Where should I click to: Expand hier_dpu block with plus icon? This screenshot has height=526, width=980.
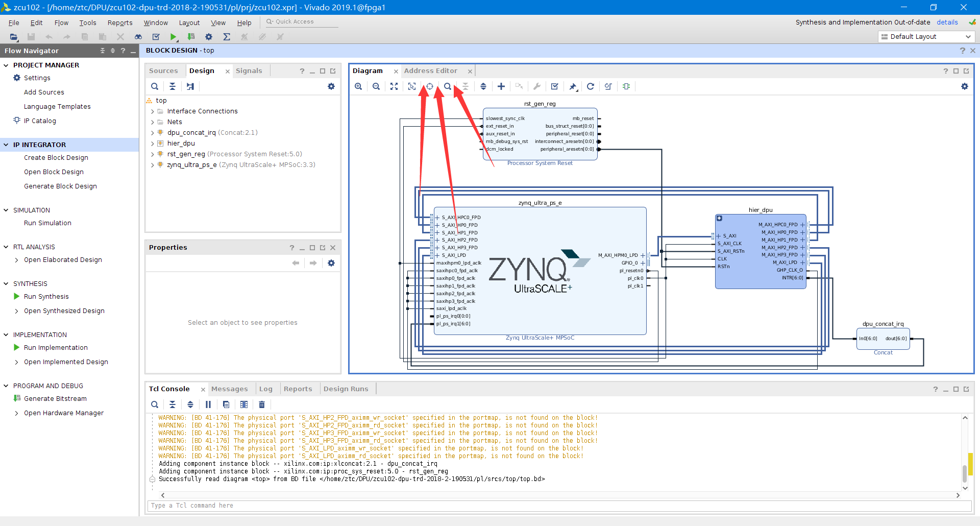[x=720, y=219]
